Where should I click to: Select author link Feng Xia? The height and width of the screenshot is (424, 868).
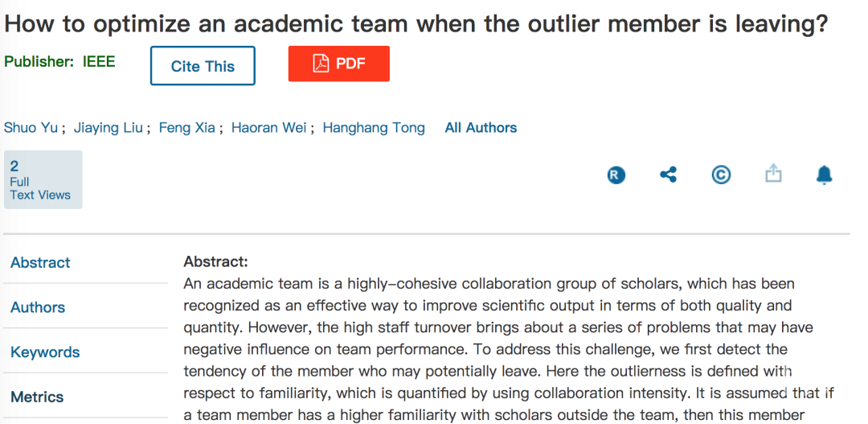[x=187, y=128]
